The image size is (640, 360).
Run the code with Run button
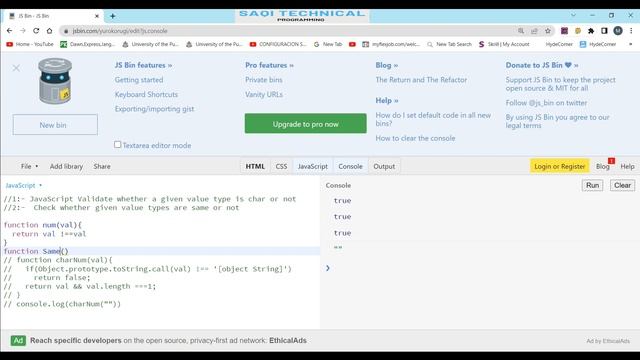pos(592,185)
